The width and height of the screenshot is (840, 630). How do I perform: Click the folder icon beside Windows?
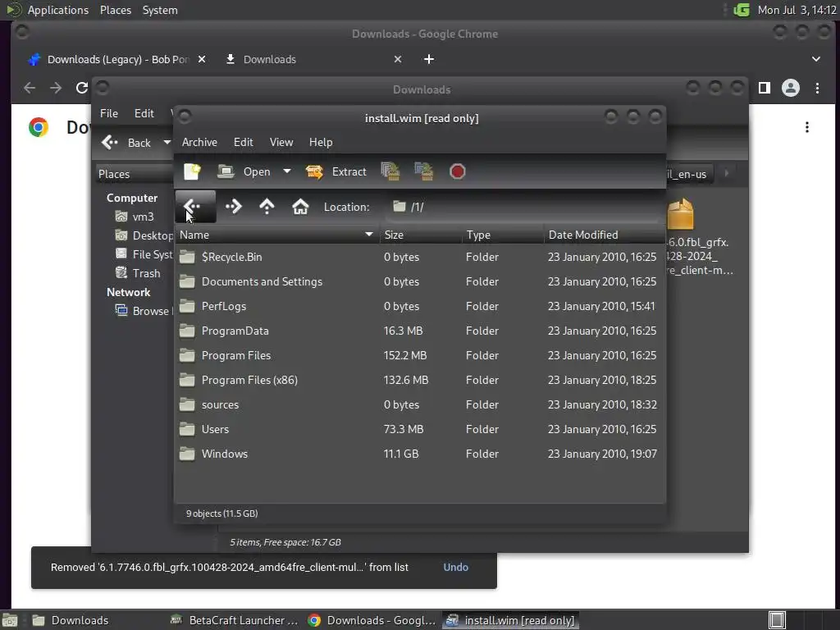point(187,454)
